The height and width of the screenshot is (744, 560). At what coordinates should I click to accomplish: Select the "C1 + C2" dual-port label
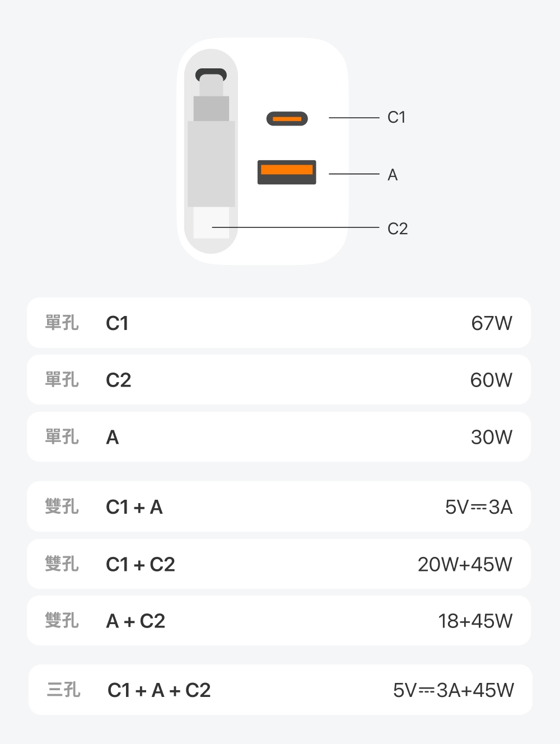(x=141, y=565)
